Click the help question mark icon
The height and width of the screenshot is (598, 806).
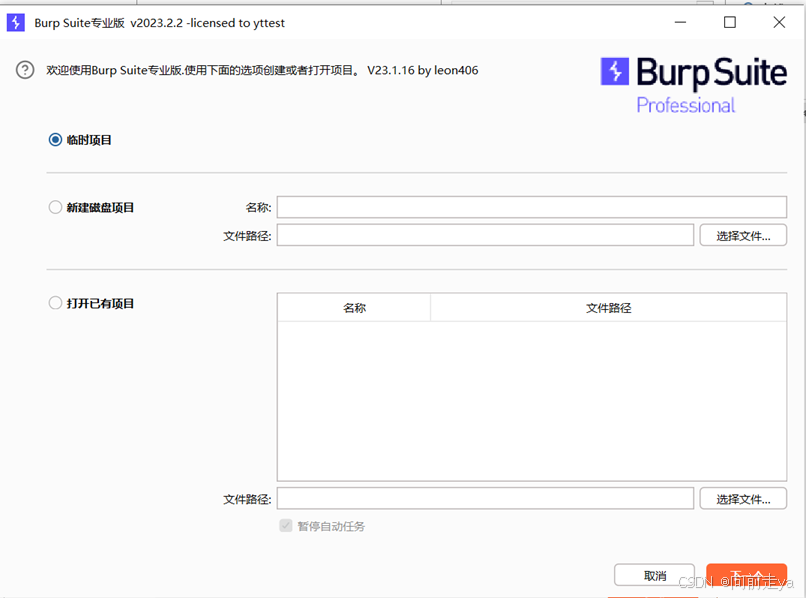[x=25, y=70]
